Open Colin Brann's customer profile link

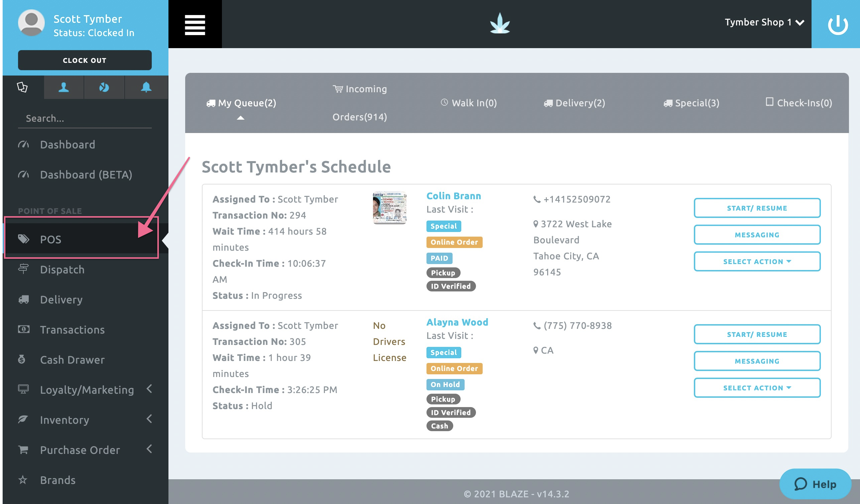[454, 196]
